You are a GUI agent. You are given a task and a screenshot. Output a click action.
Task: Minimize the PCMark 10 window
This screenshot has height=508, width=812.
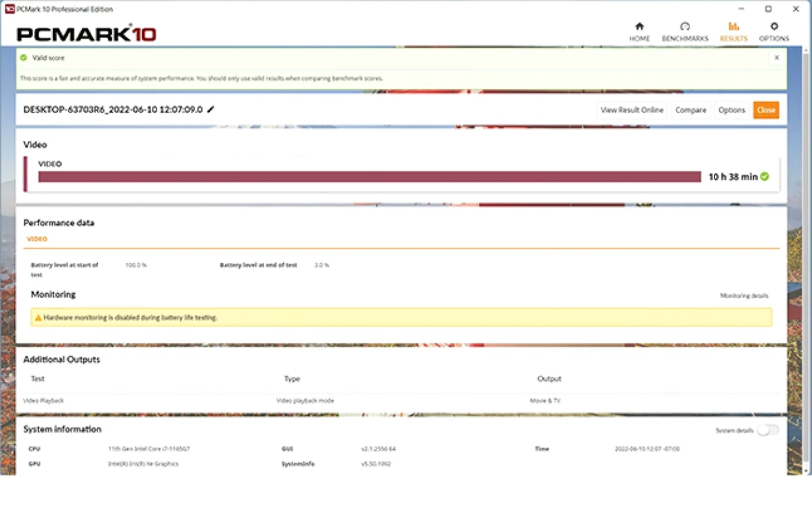click(x=741, y=9)
